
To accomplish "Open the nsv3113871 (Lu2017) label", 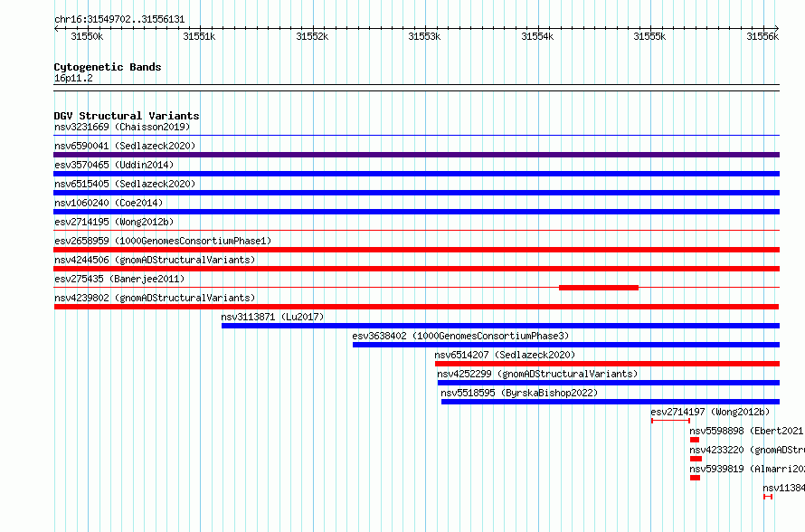I will click(272, 317).
